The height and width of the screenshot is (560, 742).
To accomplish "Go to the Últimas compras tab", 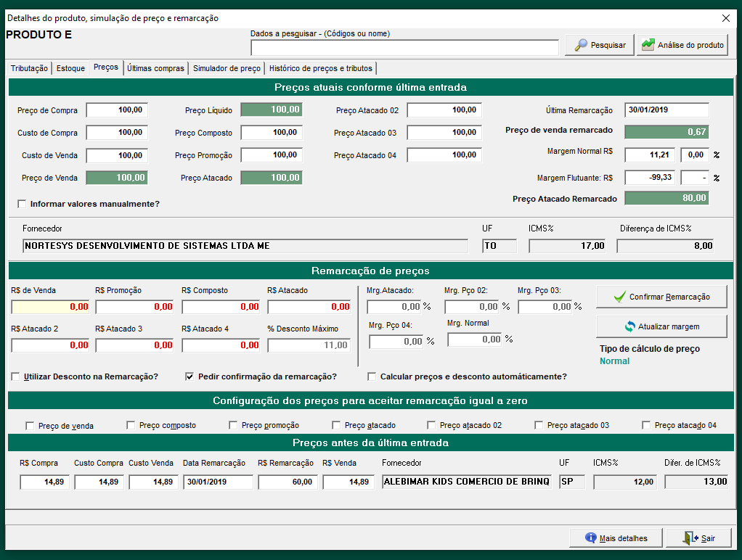I will point(155,68).
